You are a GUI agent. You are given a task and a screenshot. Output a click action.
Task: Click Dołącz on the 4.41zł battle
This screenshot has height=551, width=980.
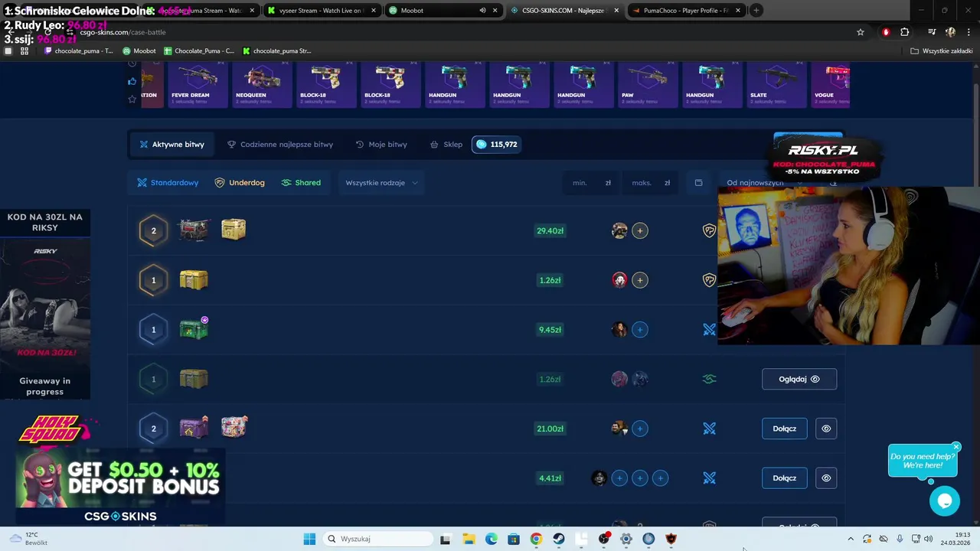(784, 478)
